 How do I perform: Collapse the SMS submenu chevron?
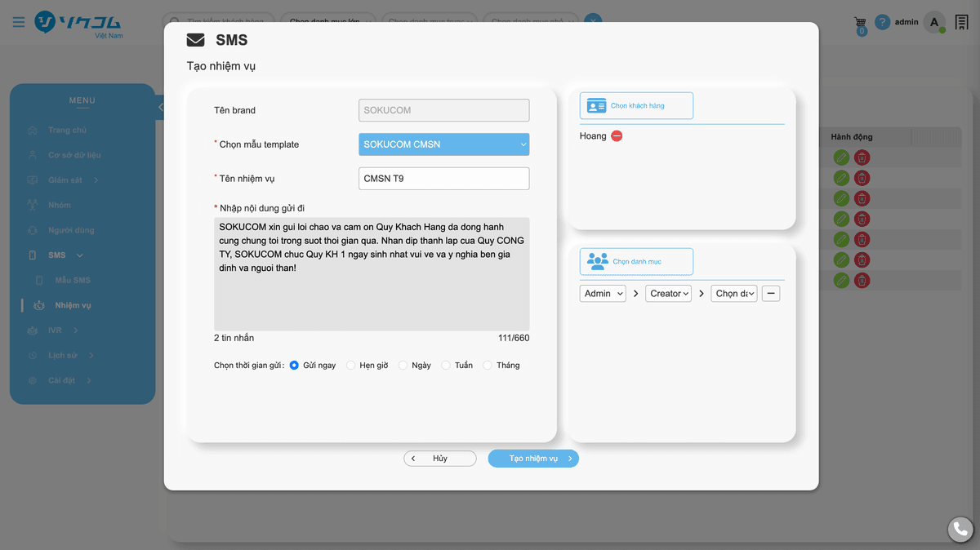pos(80,255)
